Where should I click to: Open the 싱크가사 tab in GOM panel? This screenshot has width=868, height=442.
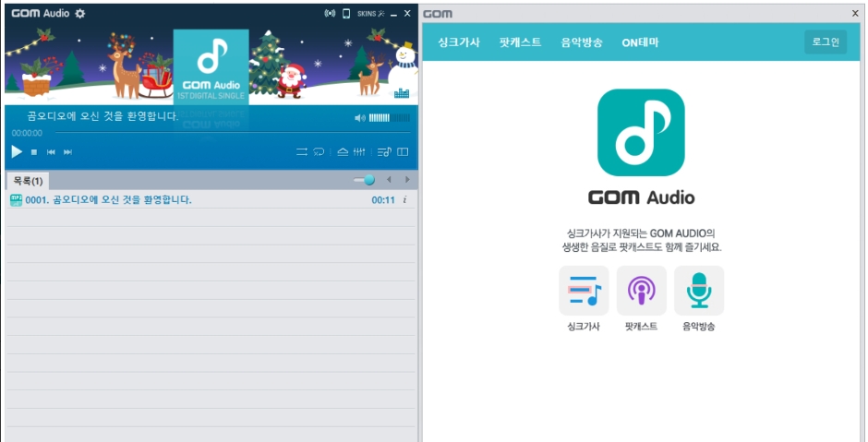[459, 42]
